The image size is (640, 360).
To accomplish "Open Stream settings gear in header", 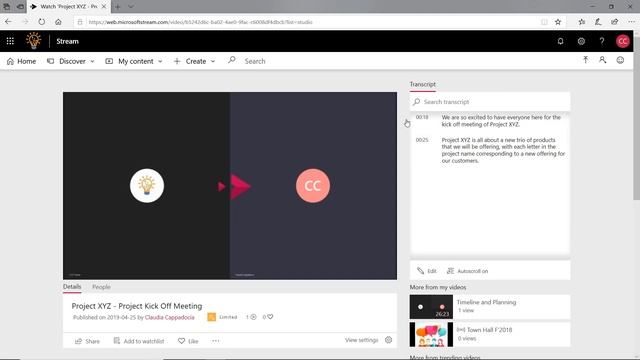I will 581,41.
